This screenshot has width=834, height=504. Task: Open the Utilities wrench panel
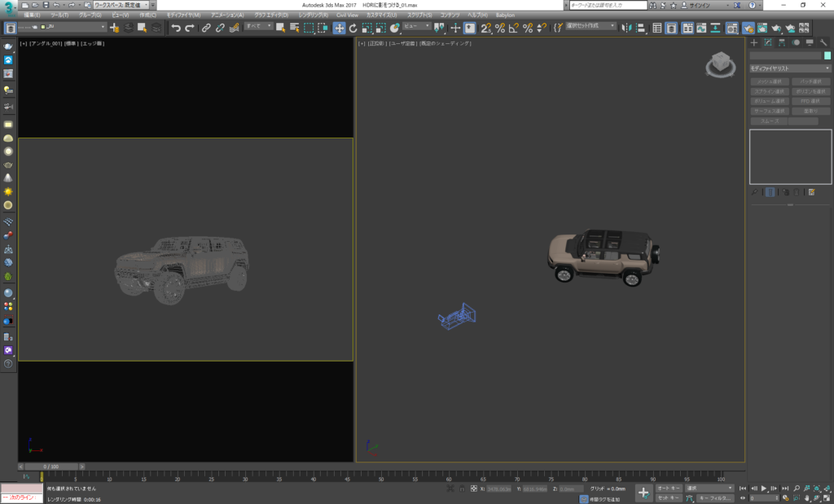click(823, 42)
